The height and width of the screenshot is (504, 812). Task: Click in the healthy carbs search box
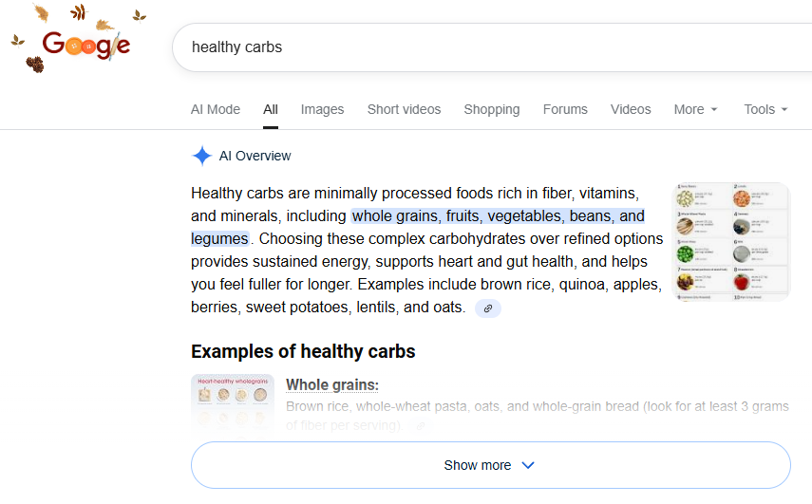[475, 47]
